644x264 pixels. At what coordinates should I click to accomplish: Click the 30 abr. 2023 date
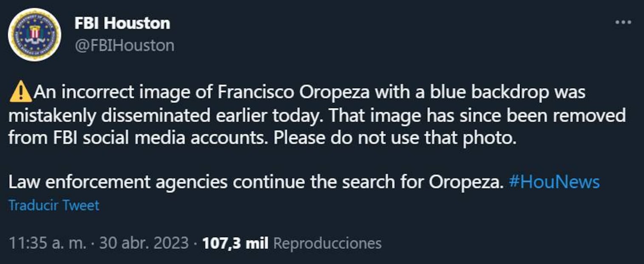coord(144,243)
